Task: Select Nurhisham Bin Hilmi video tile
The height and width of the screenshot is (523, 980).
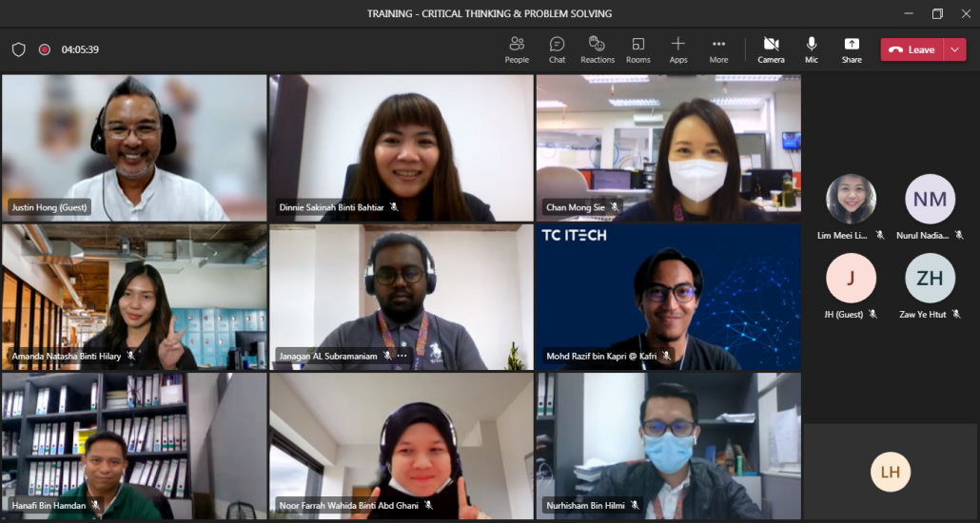Action: (x=668, y=446)
